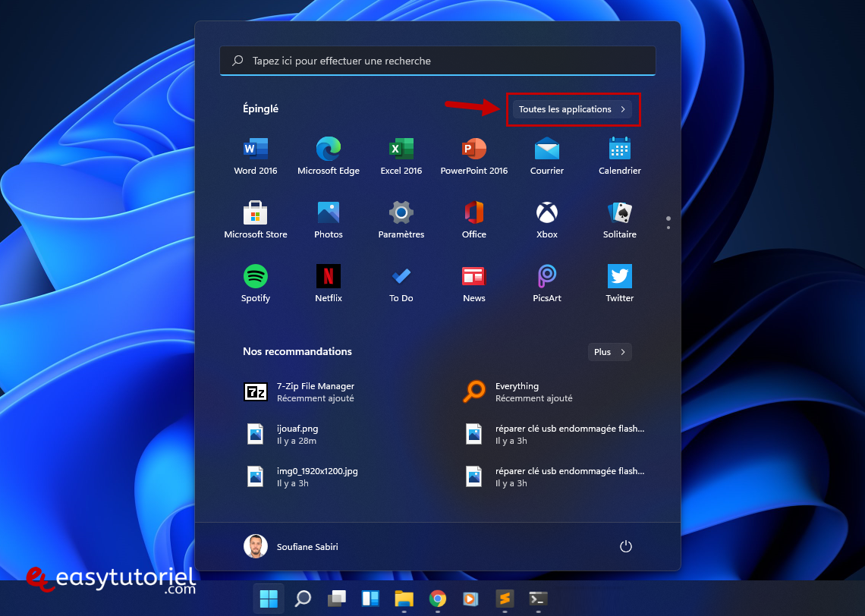
Task: Open taskbar Search magnifier
Action: pyautogui.click(x=302, y=599)
